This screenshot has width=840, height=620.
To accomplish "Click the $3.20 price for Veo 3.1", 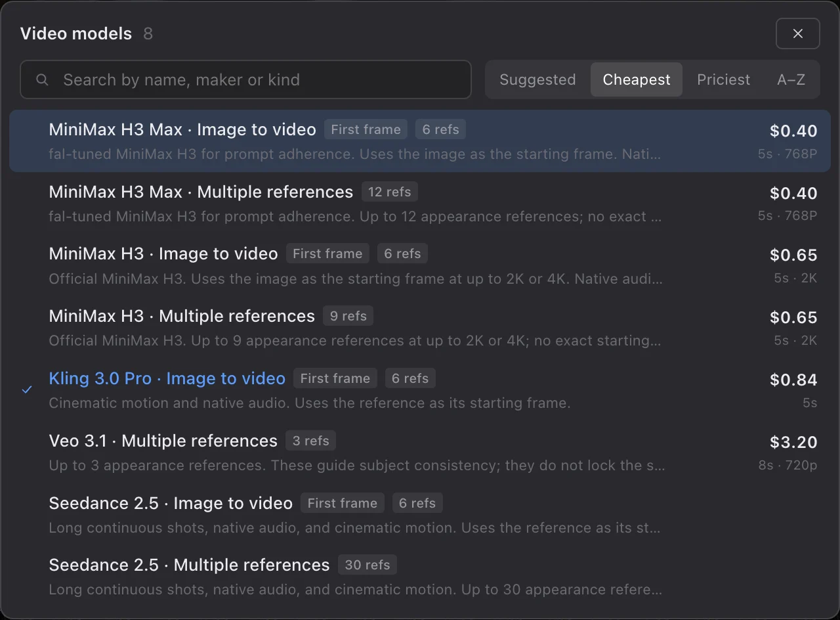I will click(x=793, y=442).
